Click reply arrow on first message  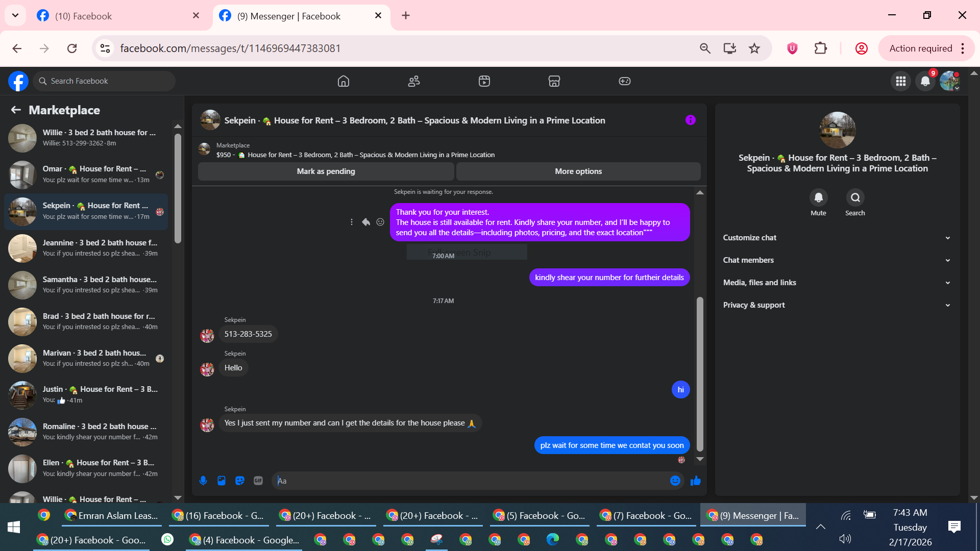coord(366,222)
